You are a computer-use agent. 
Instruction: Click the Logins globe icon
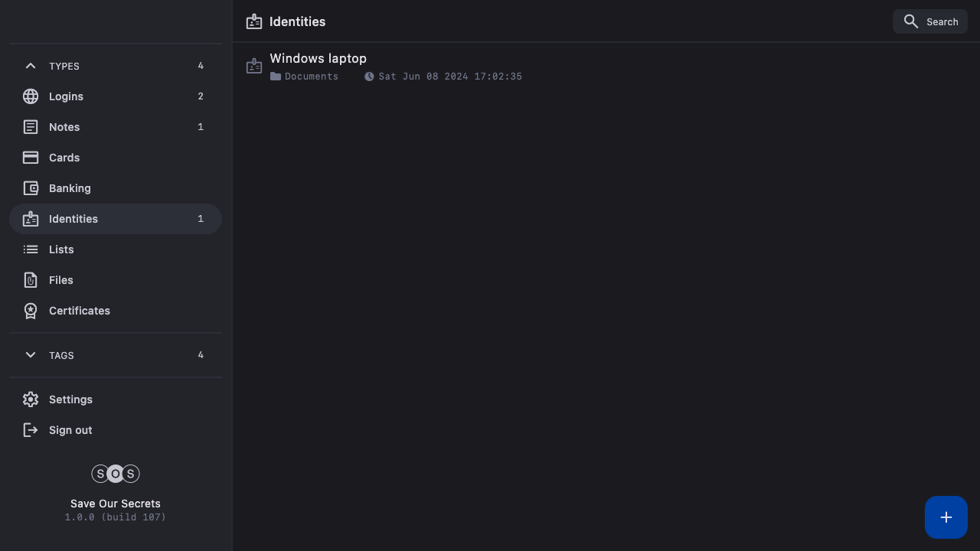pos(31,96)
